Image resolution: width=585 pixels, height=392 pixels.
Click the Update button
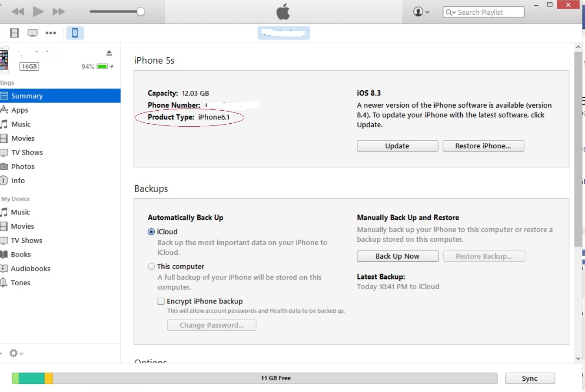397,146
